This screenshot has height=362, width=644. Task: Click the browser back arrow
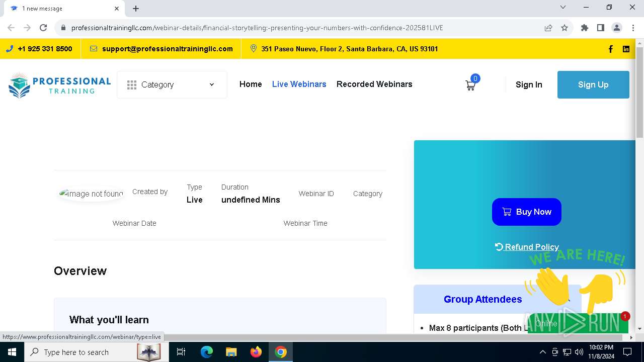(x=11, y=28)
